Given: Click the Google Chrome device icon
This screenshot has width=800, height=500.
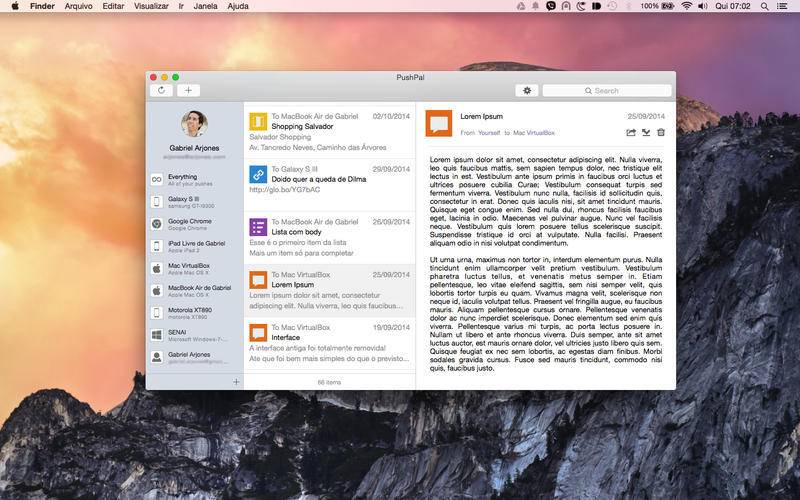Looking at the screenshot, I should pyautogui.click(x=157, y=223).
